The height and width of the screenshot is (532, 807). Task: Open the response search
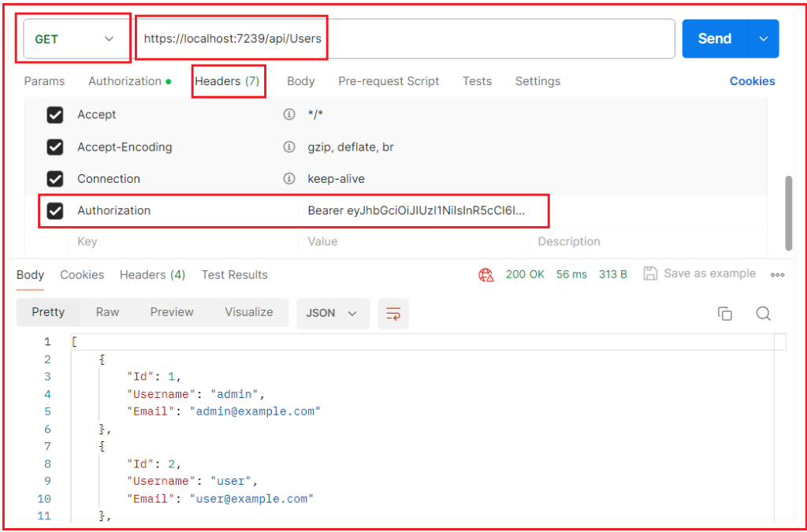763,313
